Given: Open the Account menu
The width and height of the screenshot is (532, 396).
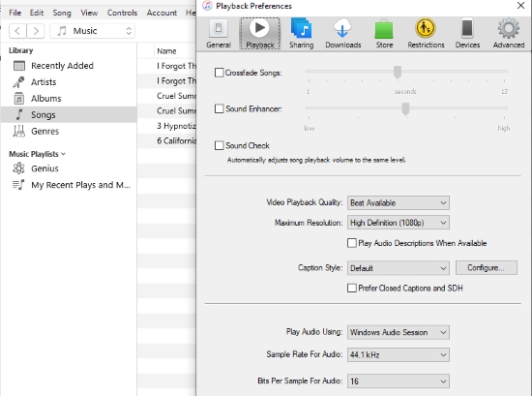Looking at the screenshot, I should coord(162,13).
